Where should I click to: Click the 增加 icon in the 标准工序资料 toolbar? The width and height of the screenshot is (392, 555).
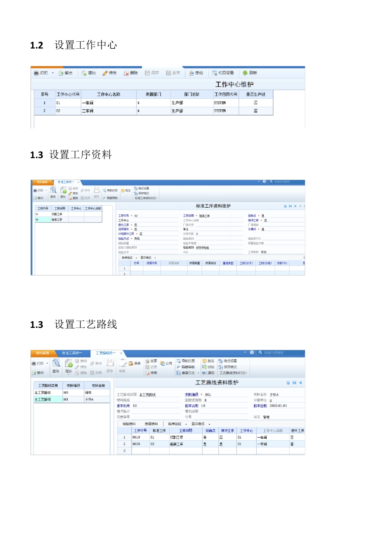click(x=63, y=192)
